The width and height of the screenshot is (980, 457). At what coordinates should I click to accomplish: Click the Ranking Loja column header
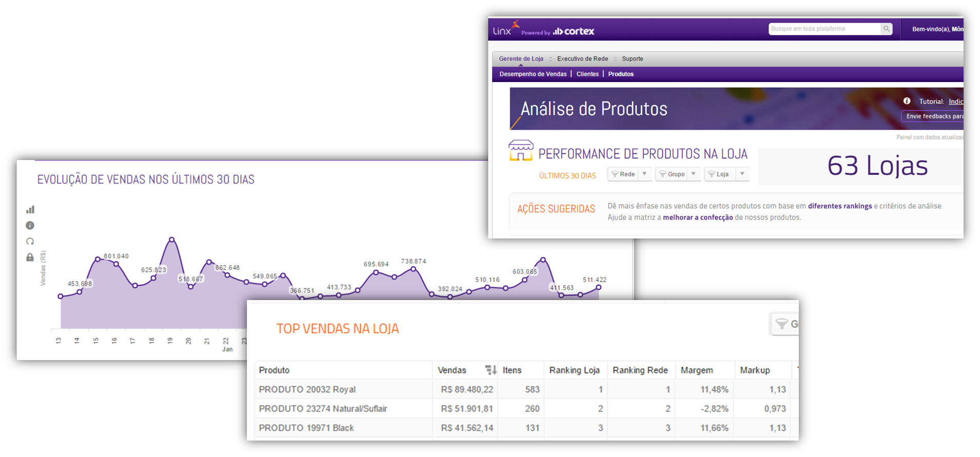[574, 370]
